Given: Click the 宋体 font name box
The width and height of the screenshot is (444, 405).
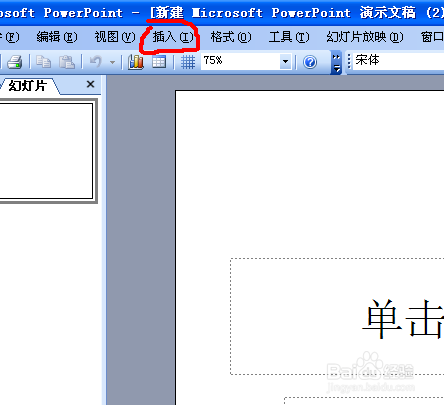Looking at the screenshot, I should click(398, 61).
